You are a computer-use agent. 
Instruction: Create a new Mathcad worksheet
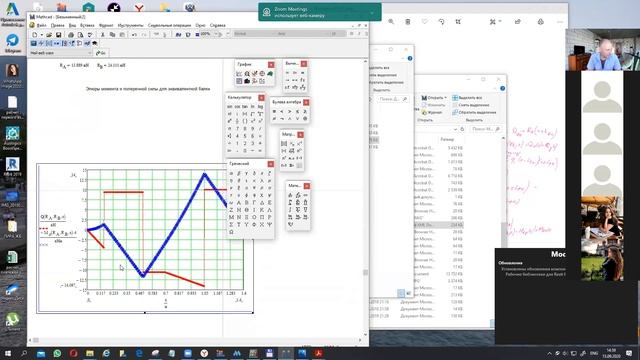pyautogui.click(x=35, y=35)
